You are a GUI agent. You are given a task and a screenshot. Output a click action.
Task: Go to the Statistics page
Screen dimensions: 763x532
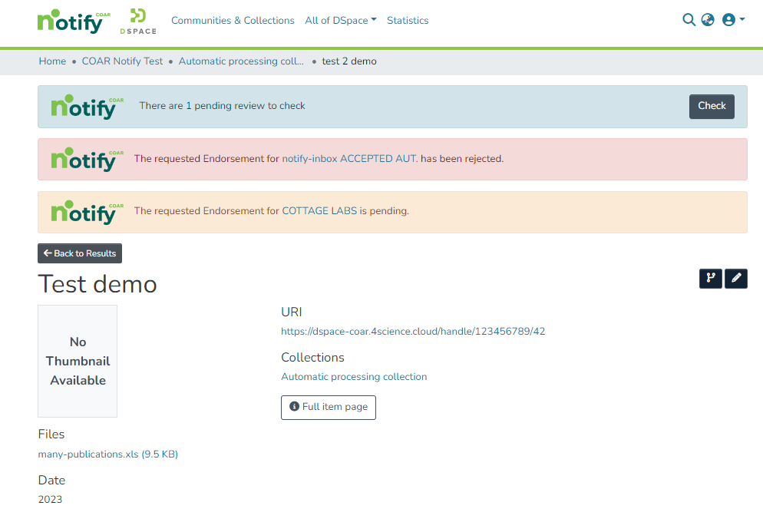(408, 21)
